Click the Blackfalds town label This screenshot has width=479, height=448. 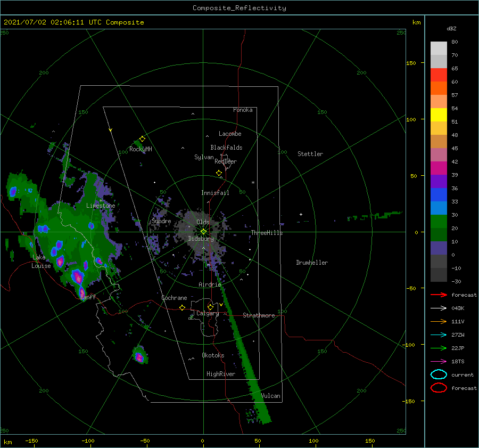click(x=226, y=148)
